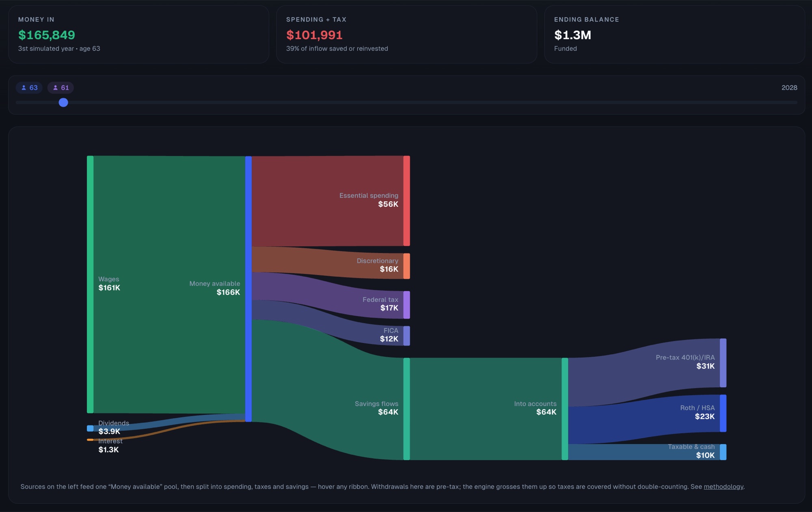Click the Essential spending red node
Screen dimensions: 812x512
tap(406, 201)
